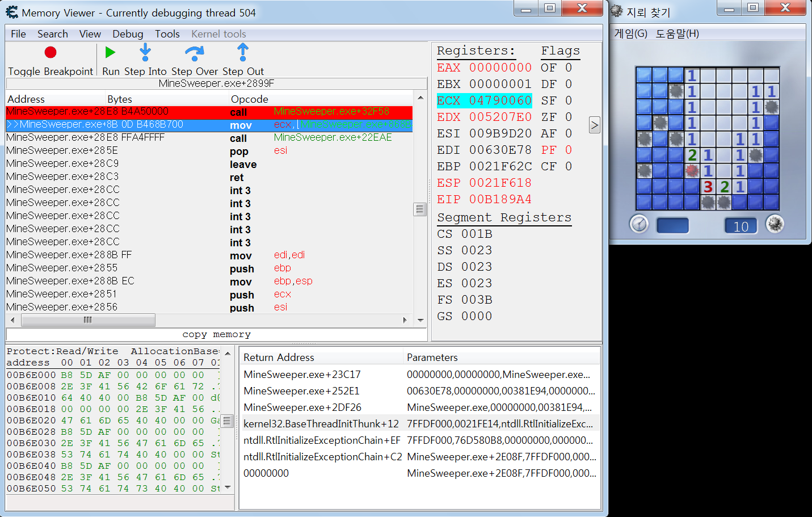Click the disassembler scroll down arrow
This screenshot has width=812, height=517.
pyautogui.click(x=420, y=320)
